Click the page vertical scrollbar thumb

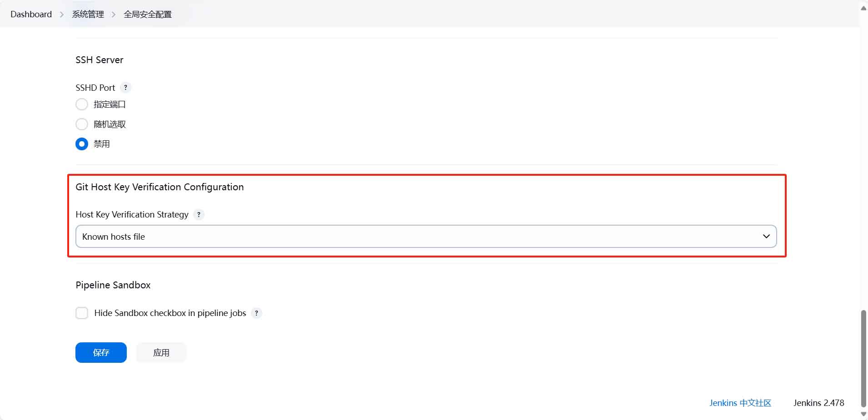click(863, 359)
